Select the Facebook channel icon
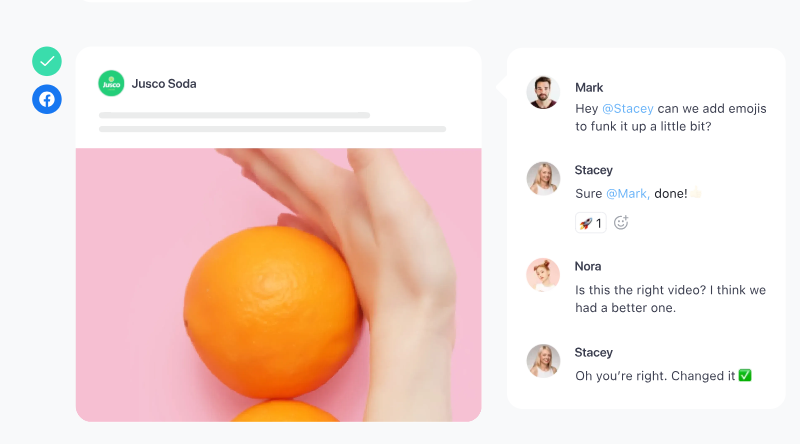This screenshot has width=800, height=444. click(47, 99)
